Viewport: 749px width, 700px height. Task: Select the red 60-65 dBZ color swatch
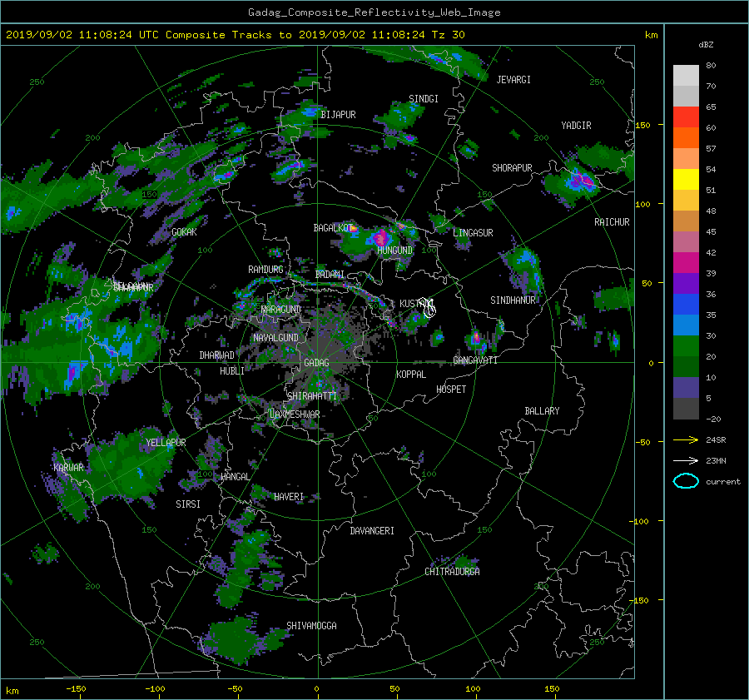686,117
